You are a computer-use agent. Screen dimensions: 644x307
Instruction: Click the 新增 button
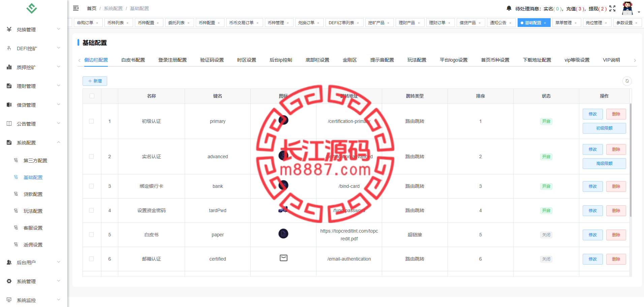[95, 81]
